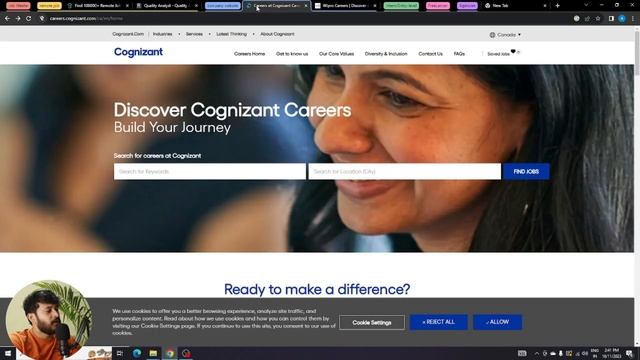The width and height of the screenshot is (640, 360).
Task: Click the Latest Thinking top link
Action: click(231, 34)
